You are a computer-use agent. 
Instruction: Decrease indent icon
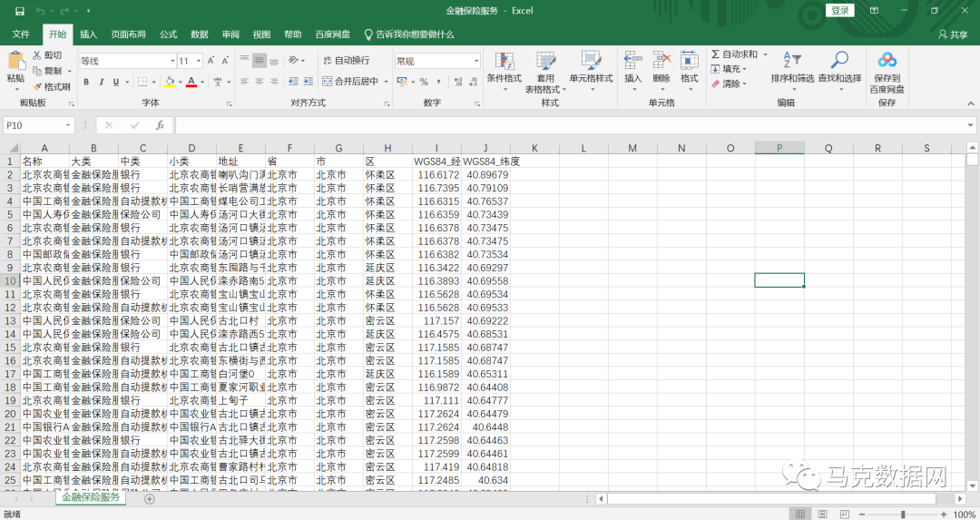[293, 82]
